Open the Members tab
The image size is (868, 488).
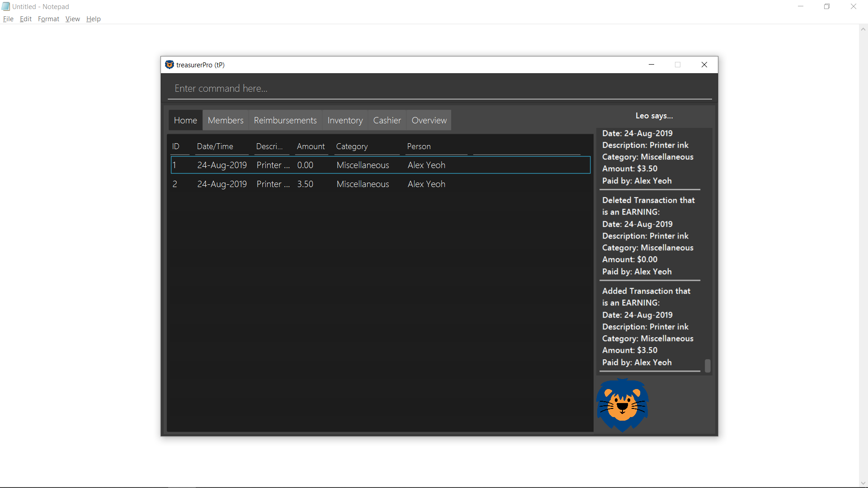[225, 120]
